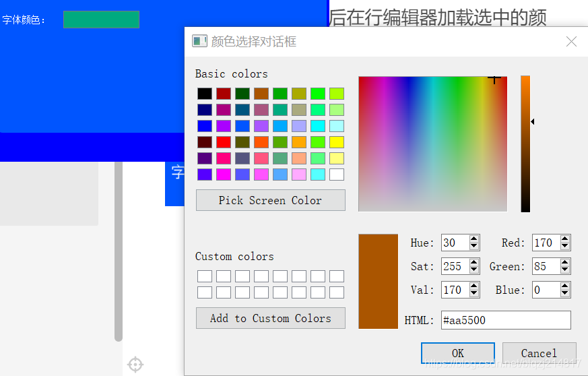Increase Hue with up arrow
This screenshot has height=376, width=588.
[x=474, y=239]
